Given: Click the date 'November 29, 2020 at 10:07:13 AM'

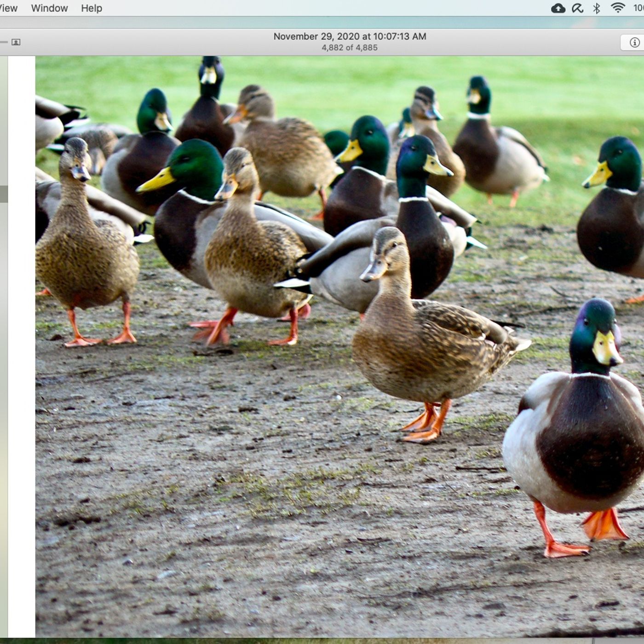Looking at the screenshot, I should (350, 36).
